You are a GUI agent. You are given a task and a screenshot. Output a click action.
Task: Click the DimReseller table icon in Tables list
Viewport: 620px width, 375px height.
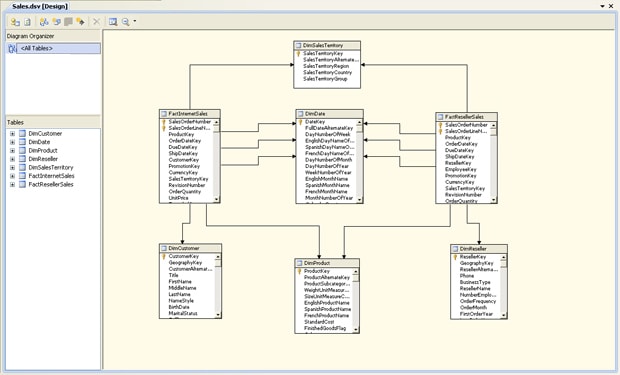[23, 159]
